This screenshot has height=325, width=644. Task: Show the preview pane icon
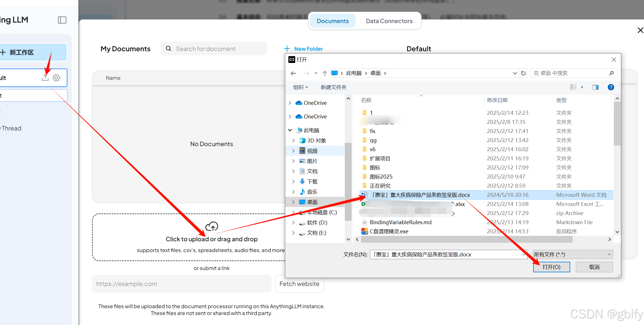click(x=595, y=87)
